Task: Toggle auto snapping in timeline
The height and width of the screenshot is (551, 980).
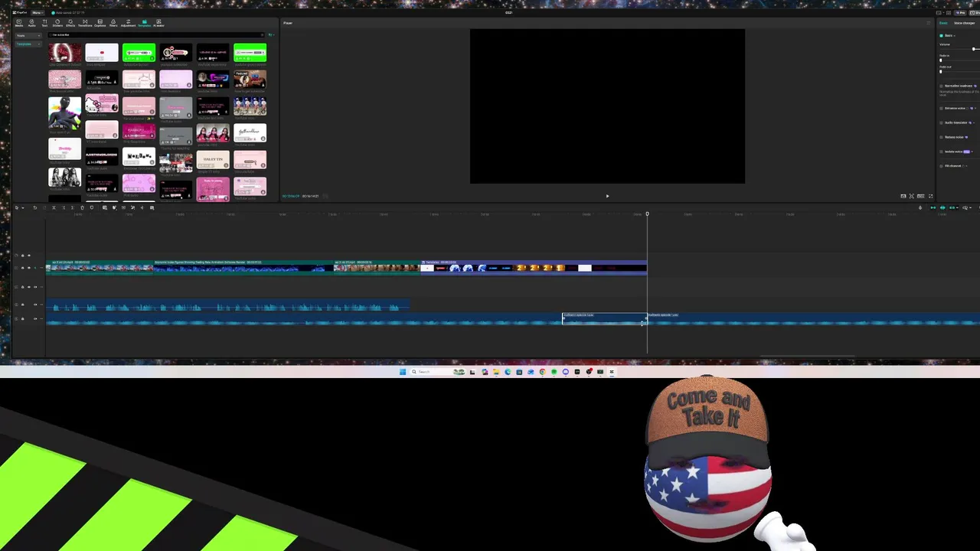Action: tap(942, 207)
